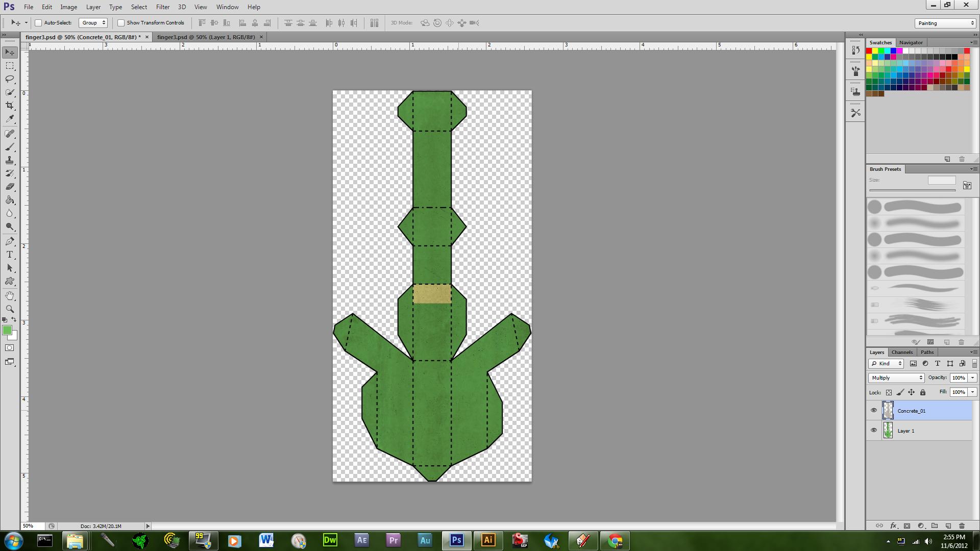Switch to the Navigator tab
This screenshot has width=980, height=551.
tap(911, 42)
